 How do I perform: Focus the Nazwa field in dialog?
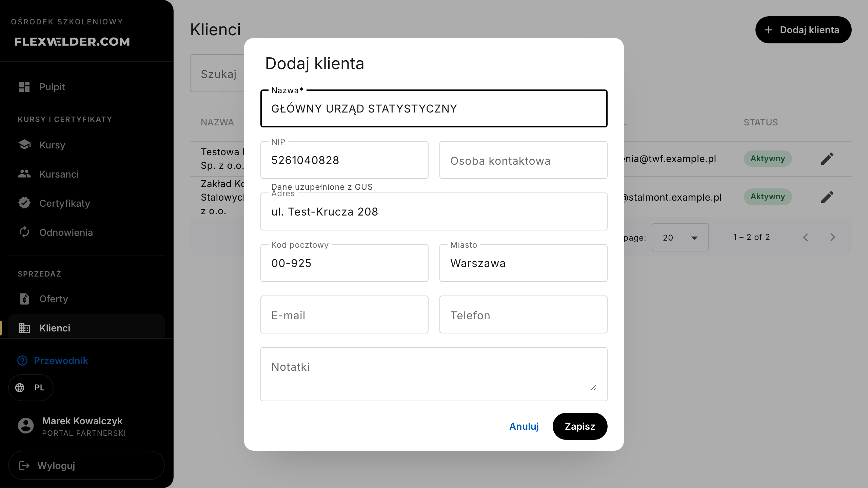pos(434,108)
